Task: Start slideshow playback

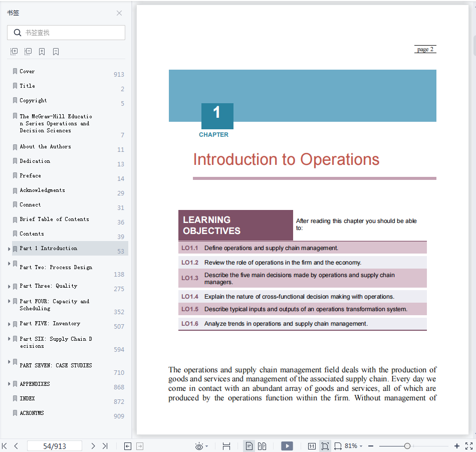Action: pos(287,446)
